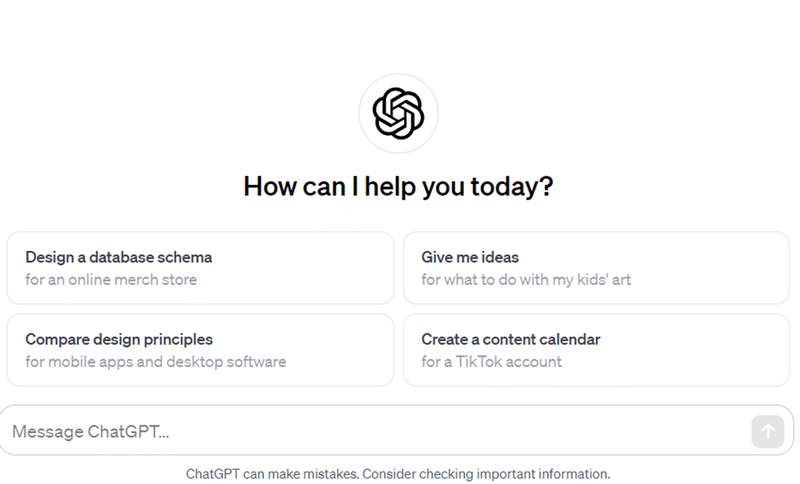This screenshot has height=484, width=800.
Task: Click the ChatGPT knot logo icon
Action: (x=398, y=113)
